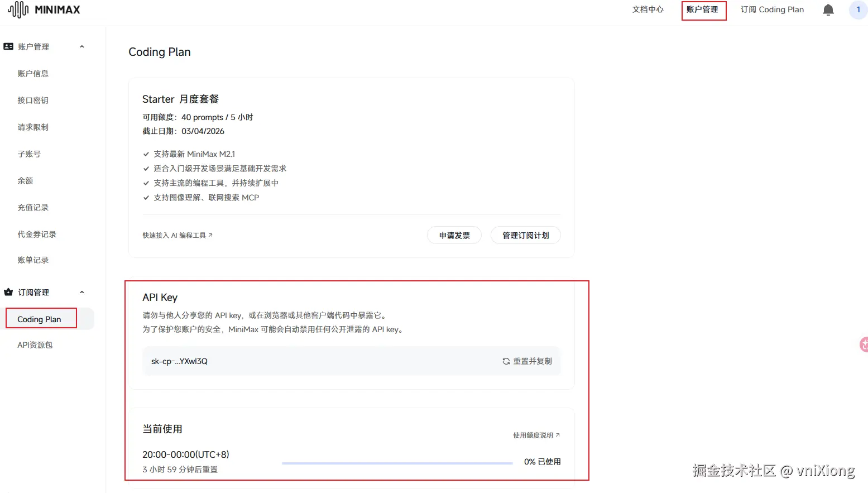Open the 快速接入 AI 编程工具 link
Image resolution: width=868 pixels, height=493 pixels.
[178, 235]
